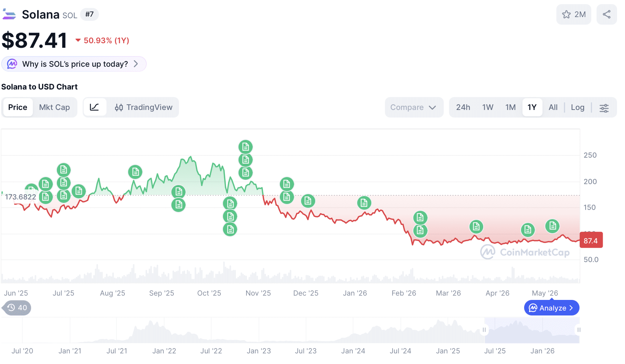The width and height of the screenshot is (625, 364).
Task: Click the Feb '26 date axis label
Action: [404, 293]
